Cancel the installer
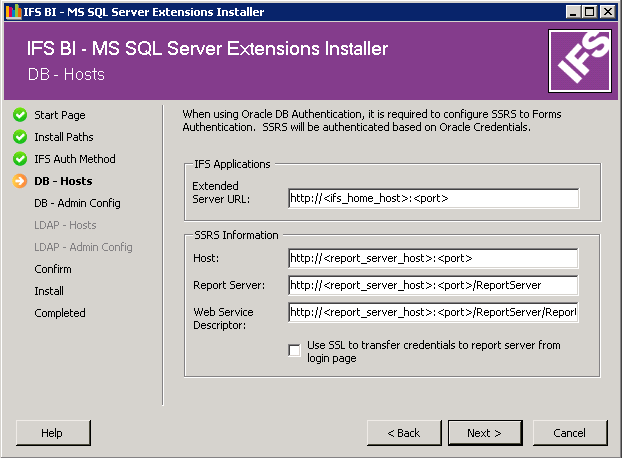 click(569, 433)
